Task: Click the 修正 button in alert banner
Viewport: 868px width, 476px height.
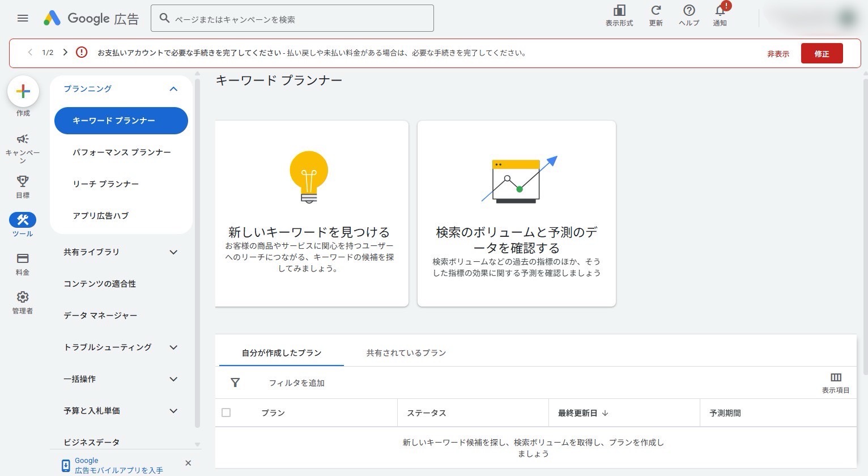Action: coord(822,53)
